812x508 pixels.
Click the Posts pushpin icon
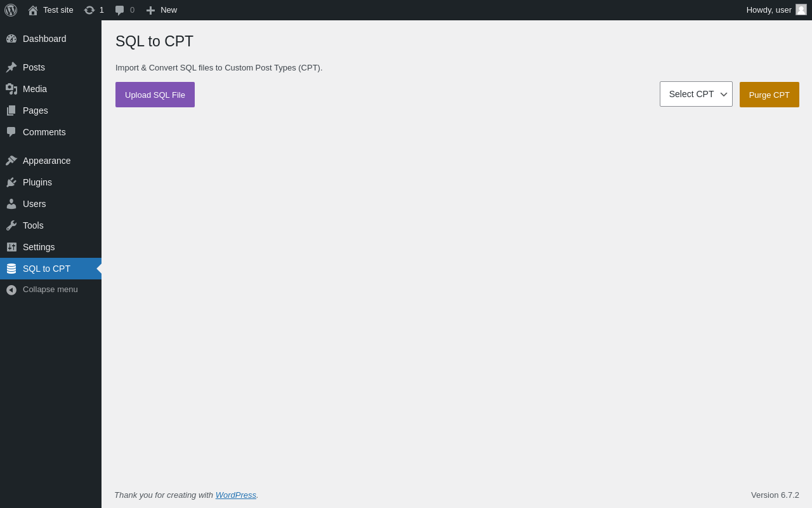click(x=11, y=67)
